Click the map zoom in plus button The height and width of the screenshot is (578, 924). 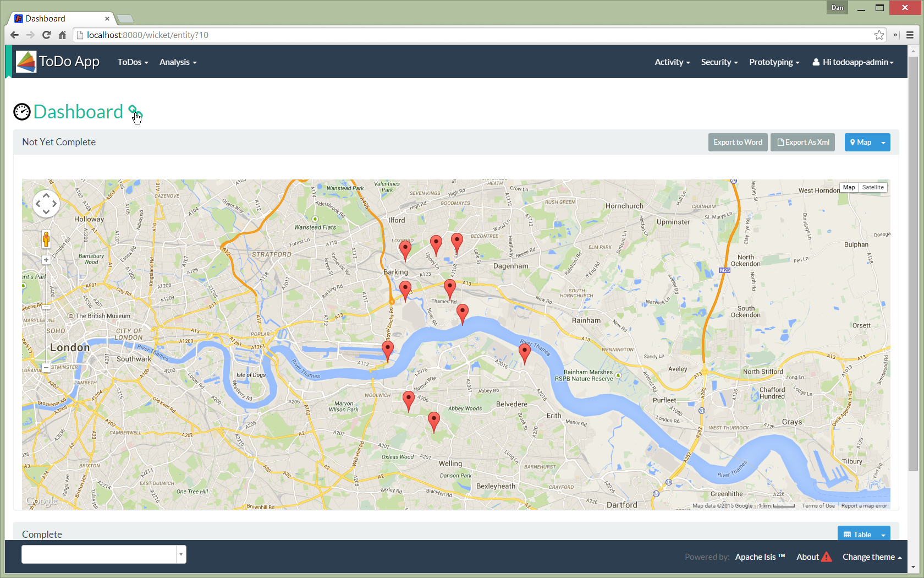(46, 260)
